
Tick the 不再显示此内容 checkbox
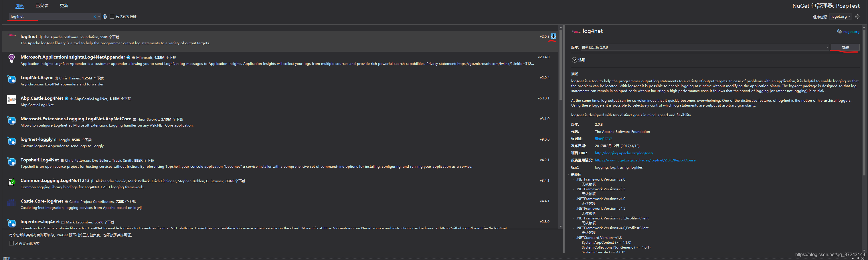coord(11,243)
